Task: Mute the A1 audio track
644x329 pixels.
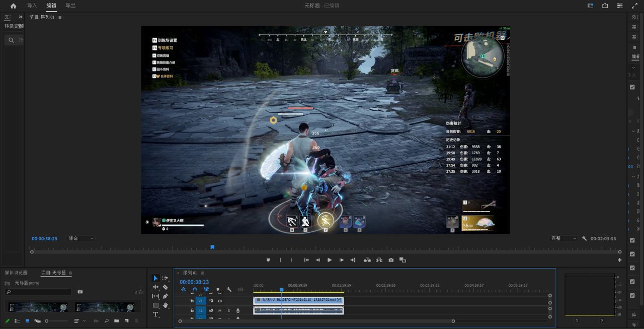Action: 220,310
